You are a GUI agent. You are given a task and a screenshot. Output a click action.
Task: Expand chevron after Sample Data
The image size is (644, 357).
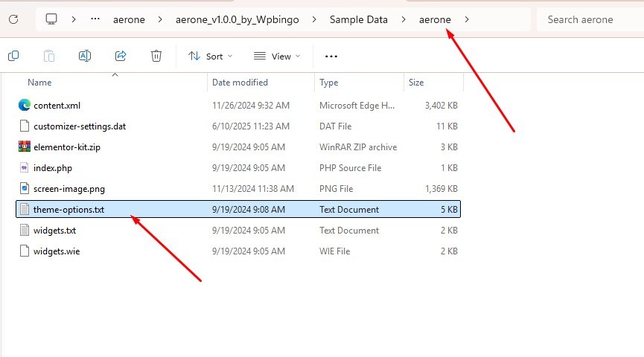coord(404,19)
